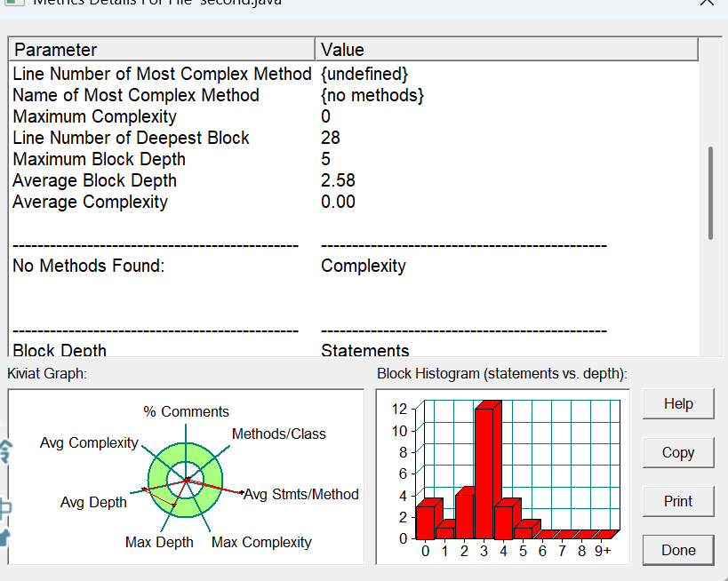The image size is (728, 581).
Task: Click the '{undefined}' value cell
Action: pos(364,74)
